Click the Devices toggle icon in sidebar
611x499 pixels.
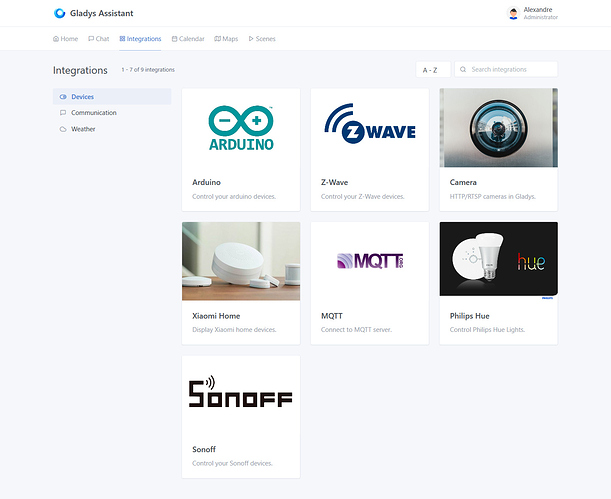click(63, 97)
